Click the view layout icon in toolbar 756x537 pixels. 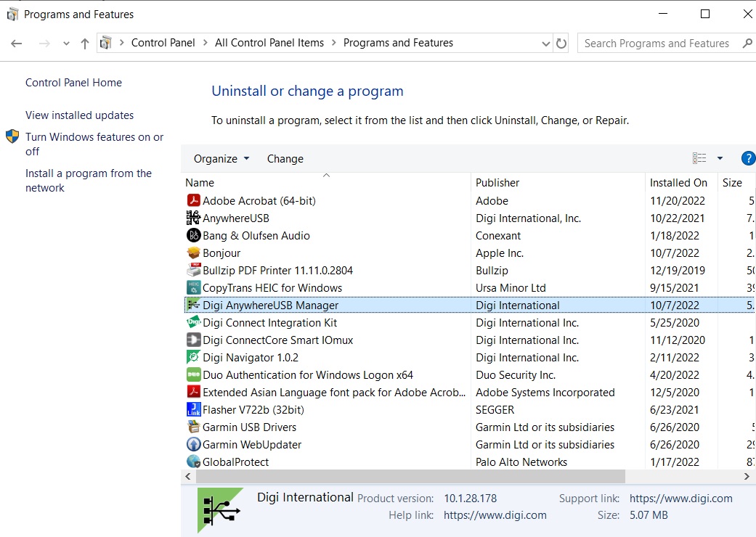point(699,158)
